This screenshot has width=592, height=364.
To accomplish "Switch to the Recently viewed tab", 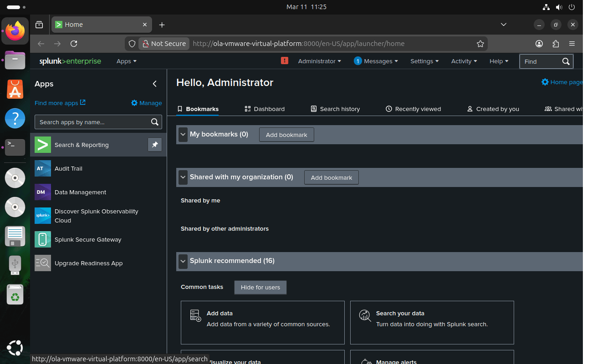I will [413, 109].
